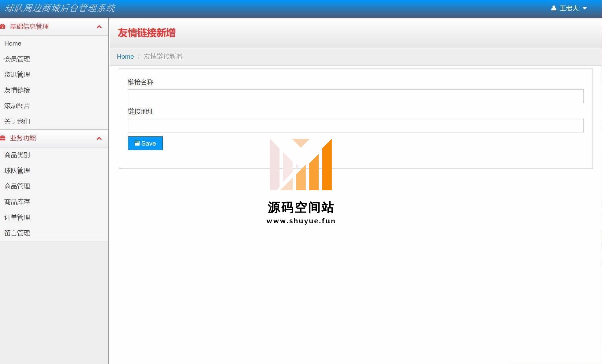Open 关于我们 menu item
This screenshot has height=364, width=602.
click(17, 121)
